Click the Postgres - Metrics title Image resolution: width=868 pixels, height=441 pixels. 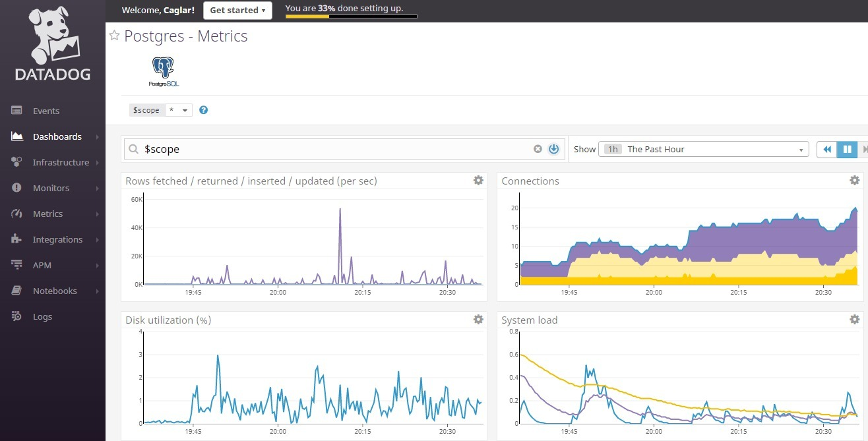(x=186, y=36)
